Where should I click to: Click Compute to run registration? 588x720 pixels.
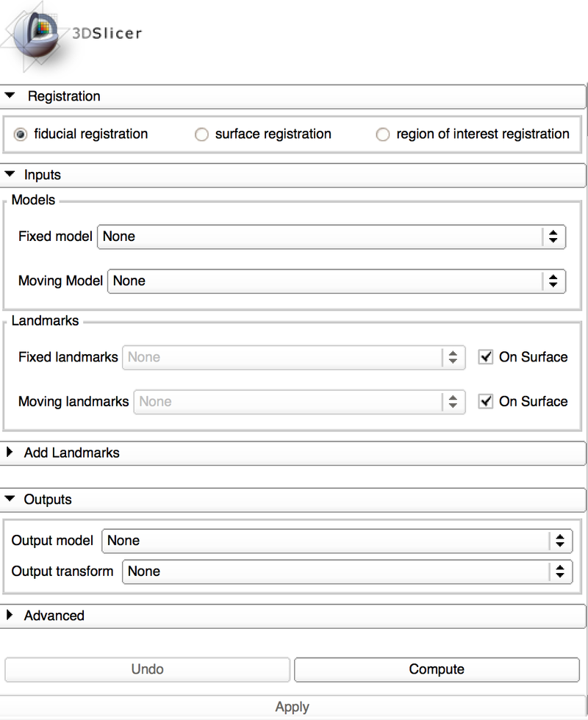click(437, 669)
